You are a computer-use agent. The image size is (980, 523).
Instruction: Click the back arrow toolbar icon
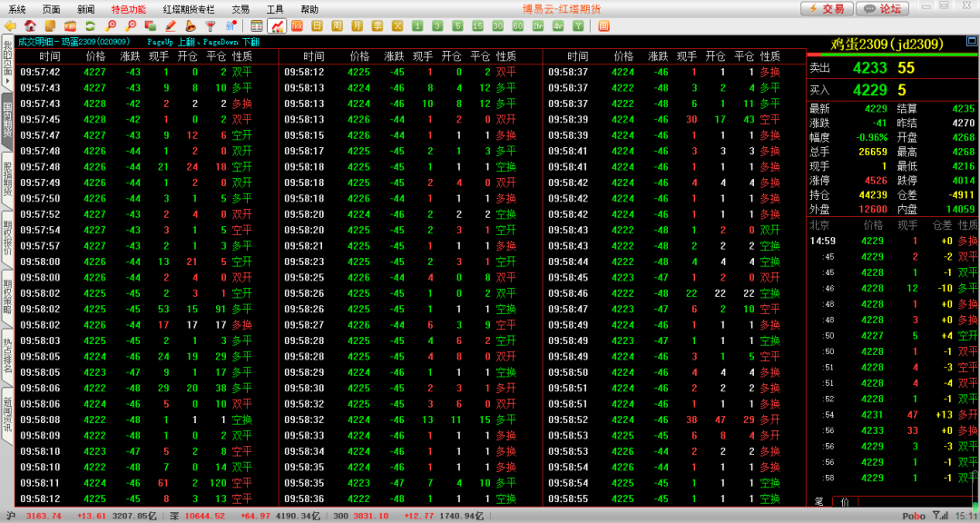[10, 25]
